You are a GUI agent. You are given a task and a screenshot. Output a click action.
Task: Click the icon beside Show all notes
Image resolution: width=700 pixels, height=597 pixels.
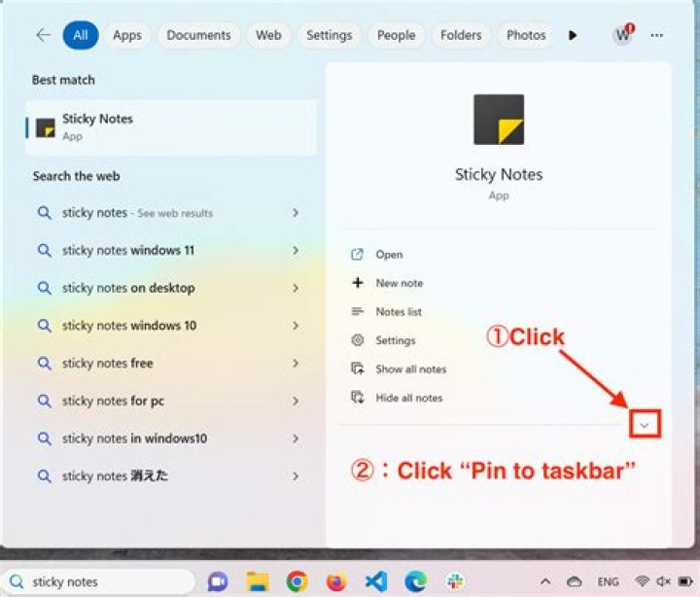click(x=358, y=369)
